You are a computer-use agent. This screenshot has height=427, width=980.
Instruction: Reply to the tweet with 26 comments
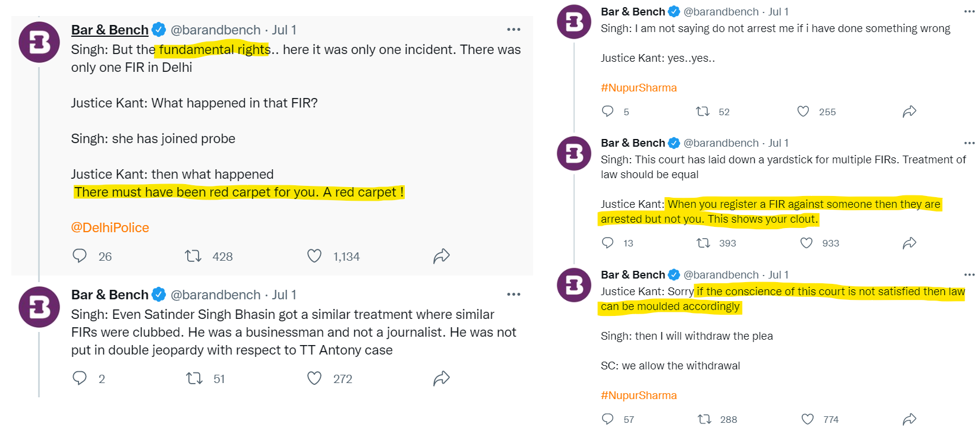tap(80, 256)
